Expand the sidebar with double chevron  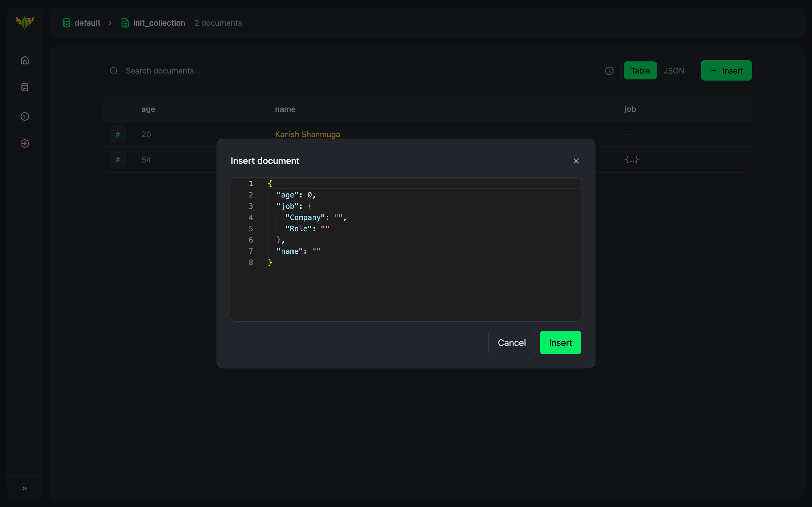click(x=25, y=488)
